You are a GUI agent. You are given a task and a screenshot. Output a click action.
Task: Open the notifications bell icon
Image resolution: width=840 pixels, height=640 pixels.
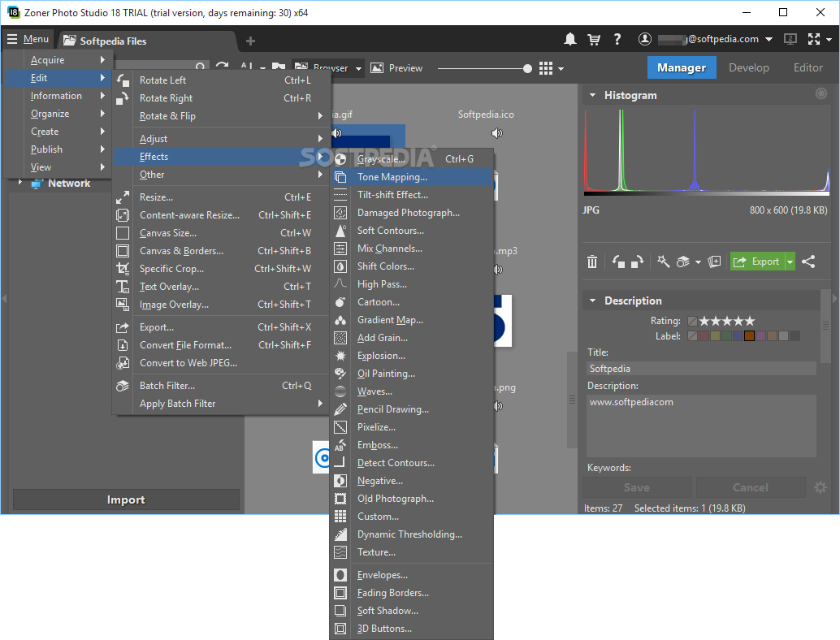point(570,39)
